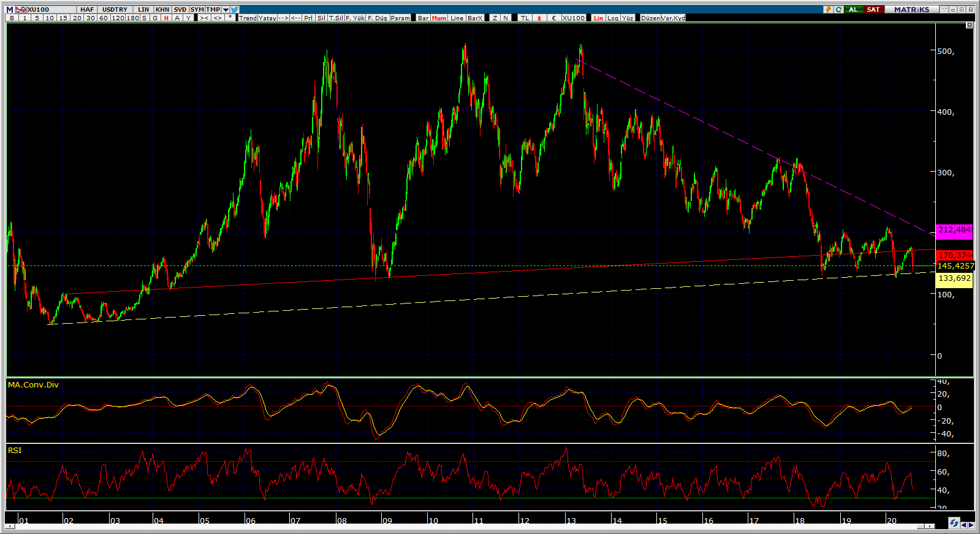Click the blue left arrow navigation icon
The height and width of the screenshot is (534, 980).
click(x=963, y=525)
